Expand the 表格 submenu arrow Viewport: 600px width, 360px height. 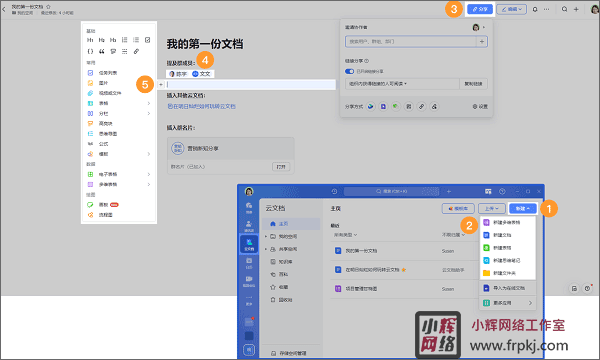[149, 103]
